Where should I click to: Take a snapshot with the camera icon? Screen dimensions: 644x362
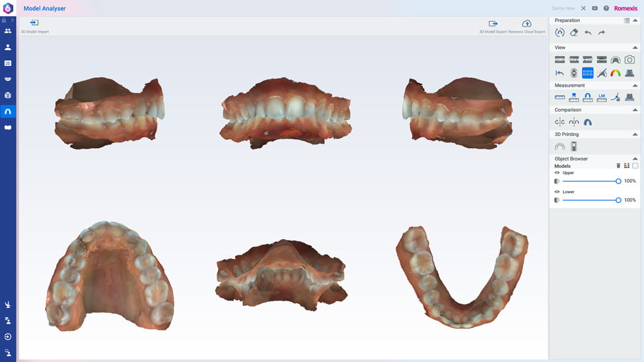coord(629,59)
